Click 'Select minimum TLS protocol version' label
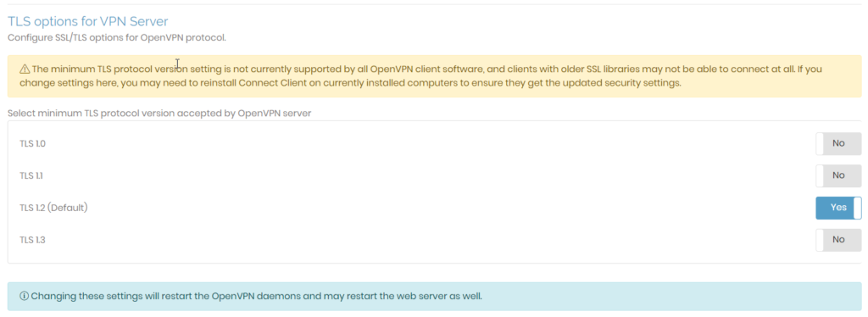 pyautogui.click(x=159, y=114)
